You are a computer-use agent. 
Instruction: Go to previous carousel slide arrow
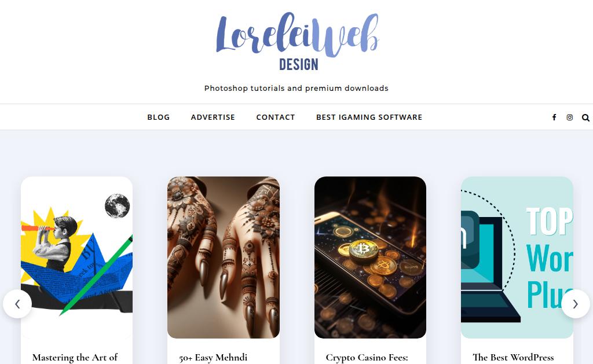pyautogui.click(x=17, y=304)
